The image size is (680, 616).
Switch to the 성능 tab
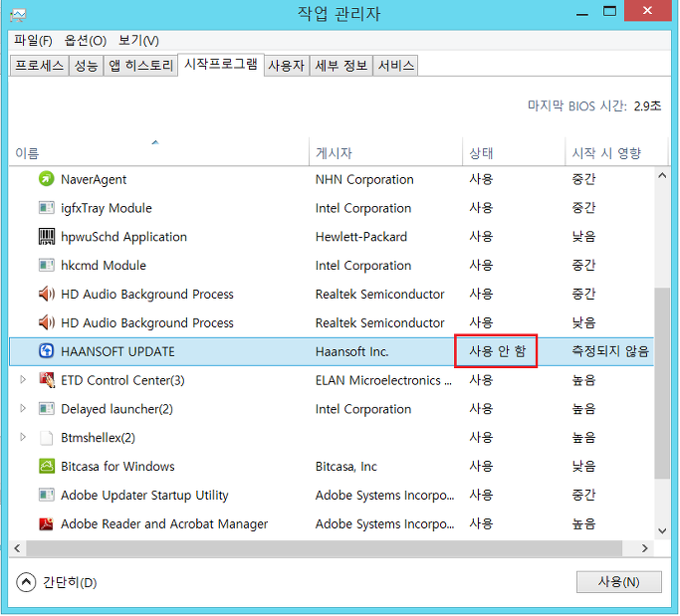(x=86, y=66)
